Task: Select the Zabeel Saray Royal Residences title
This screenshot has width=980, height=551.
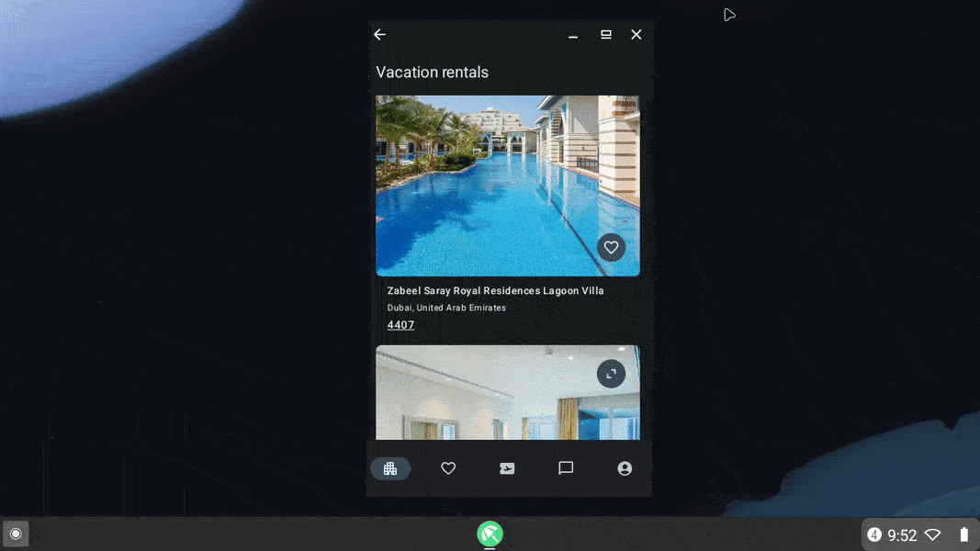Action: (x=495, y=290)
